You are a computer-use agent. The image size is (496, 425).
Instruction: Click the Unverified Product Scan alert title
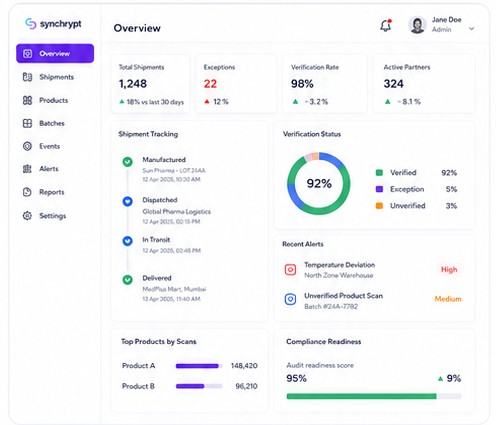[x=343, y=296]
